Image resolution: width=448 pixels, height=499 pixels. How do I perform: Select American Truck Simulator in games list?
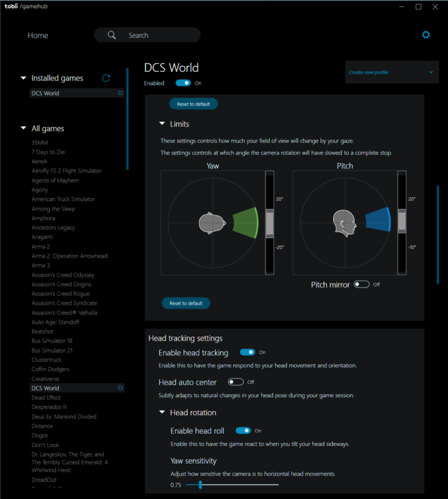point(63,199)
